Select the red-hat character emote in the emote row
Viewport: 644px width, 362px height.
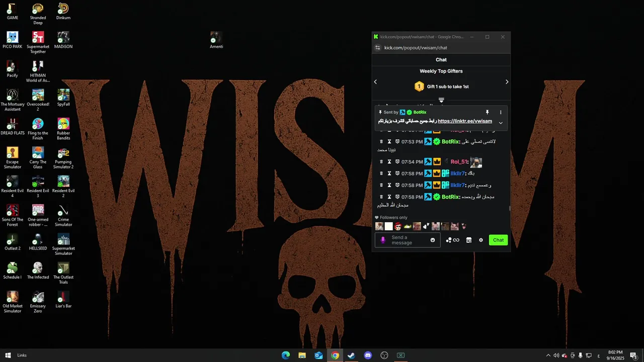[398, 226]
